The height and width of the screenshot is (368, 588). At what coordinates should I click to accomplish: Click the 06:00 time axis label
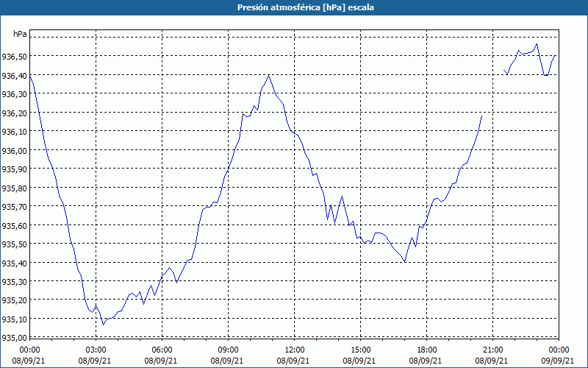click(x=162, y=350)
